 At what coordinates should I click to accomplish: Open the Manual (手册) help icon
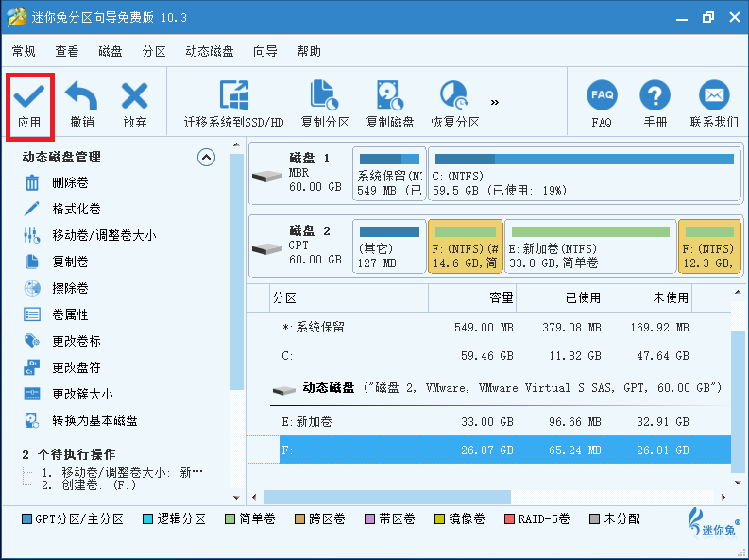(655, 95)
